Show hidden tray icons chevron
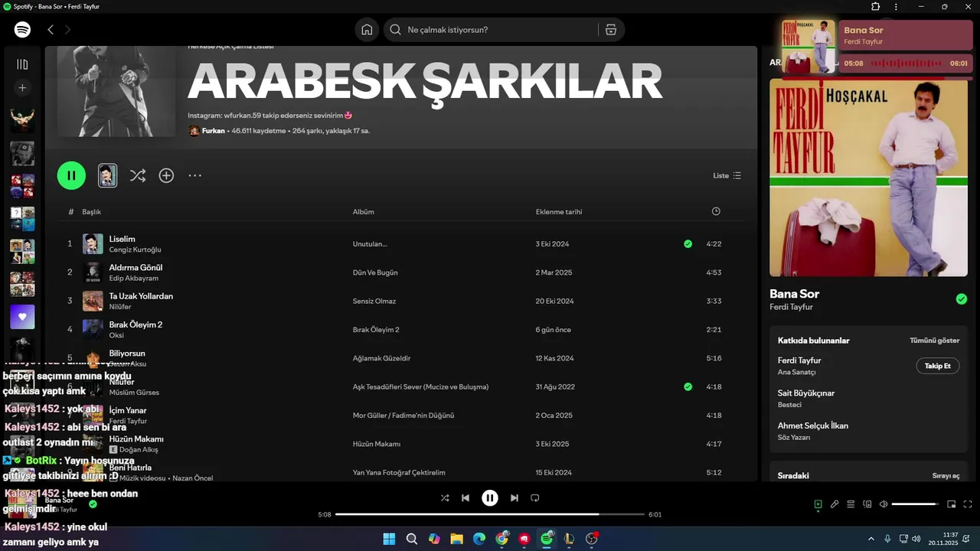This screenshot has width=980, height=551. point(871,539)
